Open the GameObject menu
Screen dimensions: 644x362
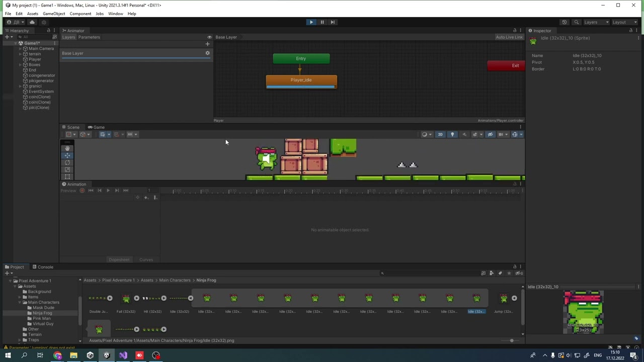54,14
